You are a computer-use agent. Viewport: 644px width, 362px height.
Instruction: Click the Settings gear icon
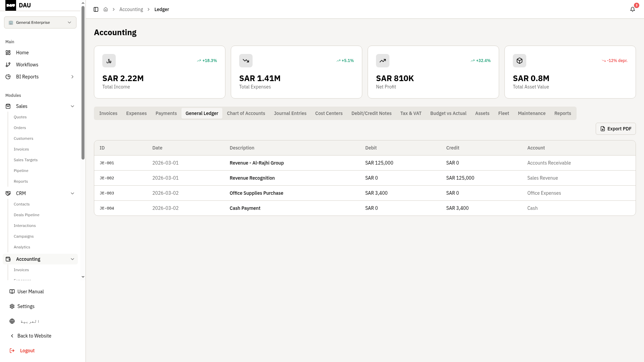12,306
